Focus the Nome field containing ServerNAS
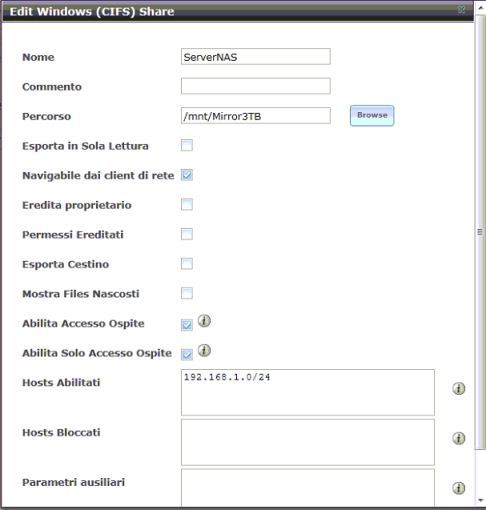The image size is (486, 510). [x=256, y=57]
